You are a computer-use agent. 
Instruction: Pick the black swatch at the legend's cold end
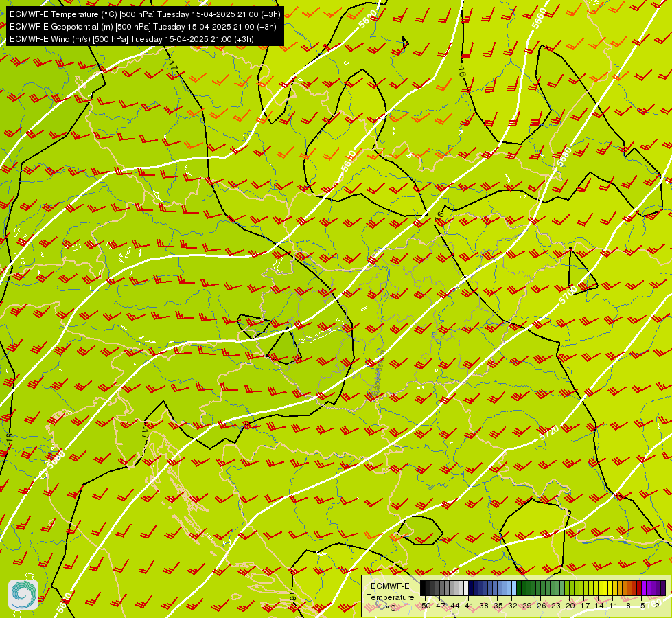pyautogui.click(x=423, y=588)
